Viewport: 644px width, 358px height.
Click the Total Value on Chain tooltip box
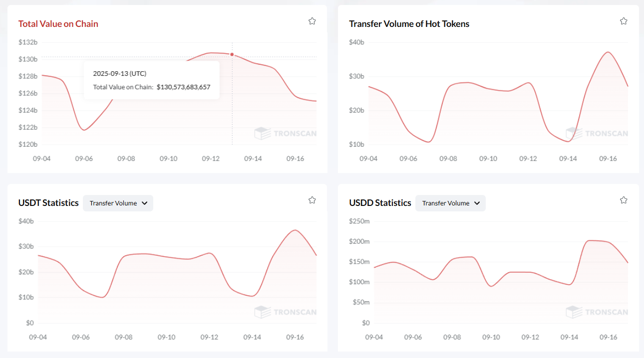coord(152,80)
